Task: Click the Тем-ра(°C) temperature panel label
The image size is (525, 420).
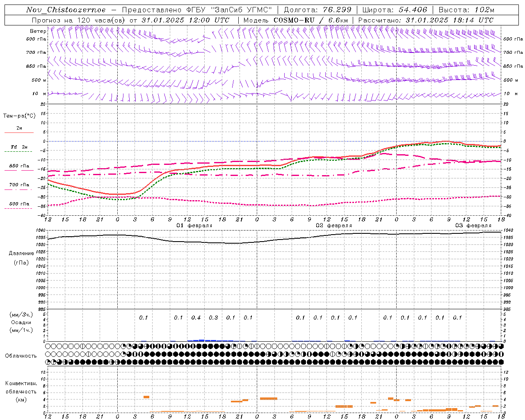Action: (x=19, y=116)
